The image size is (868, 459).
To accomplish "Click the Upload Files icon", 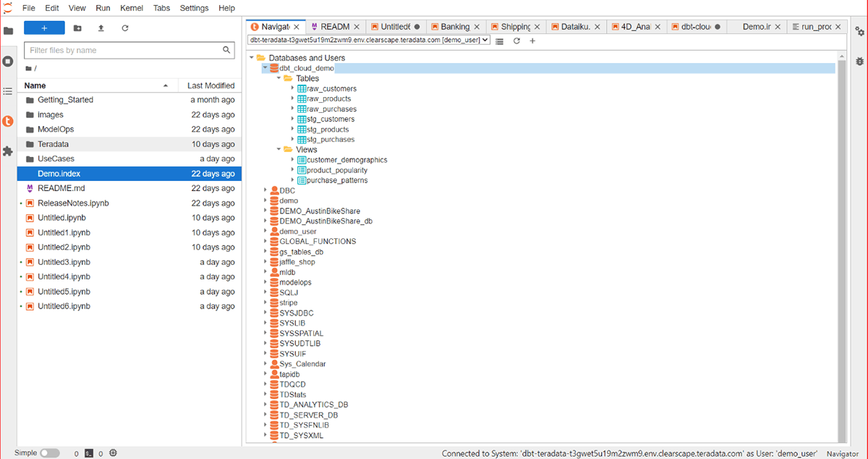I will tap(101, 28).
